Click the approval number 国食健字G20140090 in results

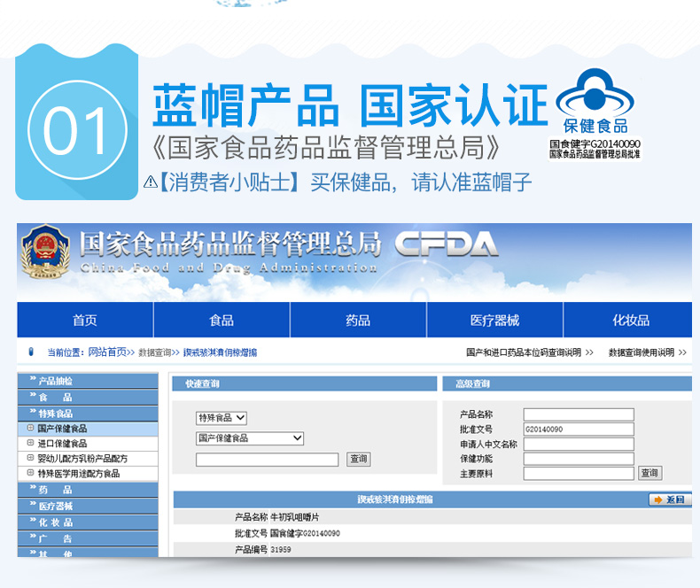[x=305, y=533]
